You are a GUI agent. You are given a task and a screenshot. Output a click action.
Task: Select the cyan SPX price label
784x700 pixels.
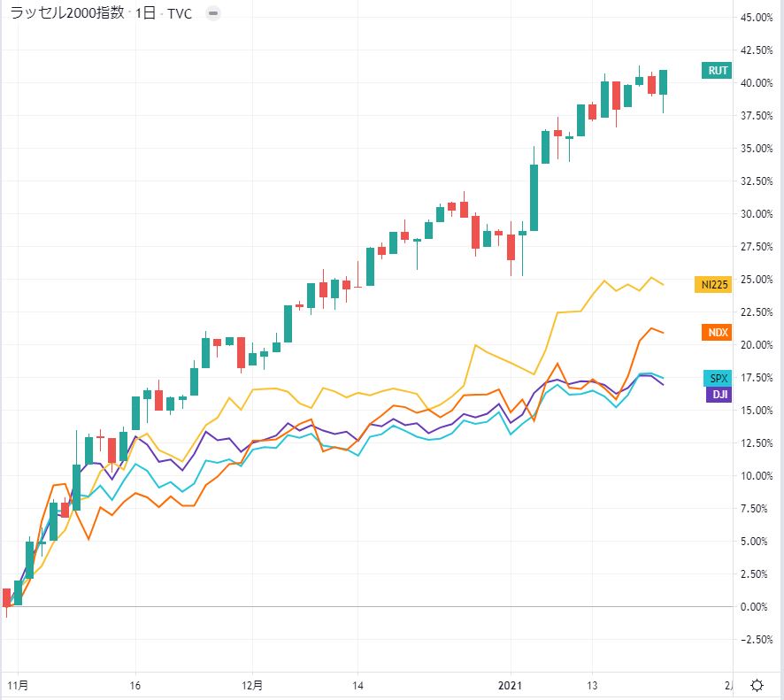pyautogui.click(x=717, y=378)
